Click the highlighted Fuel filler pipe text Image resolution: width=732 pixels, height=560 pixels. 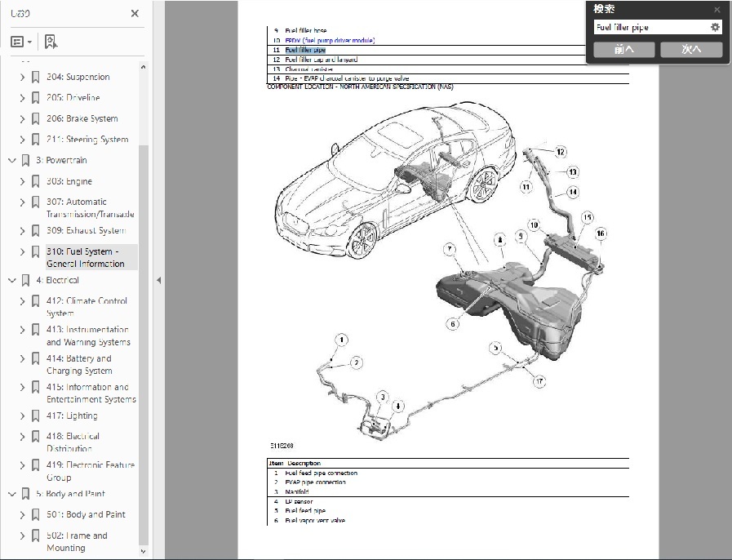(x=305, y=50)
